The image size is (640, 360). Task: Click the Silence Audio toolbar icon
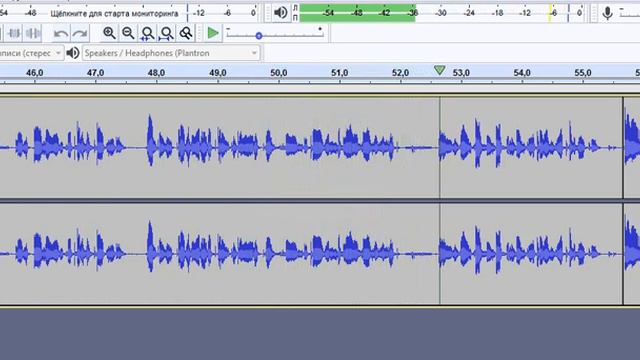[33, 33]
